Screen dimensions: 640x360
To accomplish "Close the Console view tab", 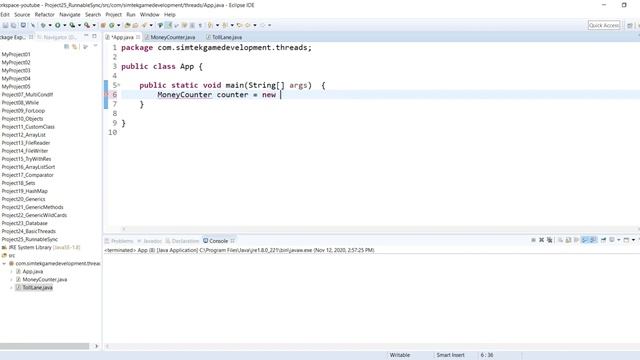I will click(x=233, y=241).
